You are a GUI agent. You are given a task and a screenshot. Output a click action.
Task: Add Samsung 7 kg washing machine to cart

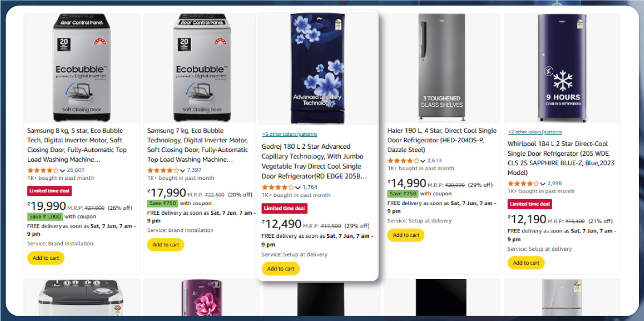(x=165, y=245)
